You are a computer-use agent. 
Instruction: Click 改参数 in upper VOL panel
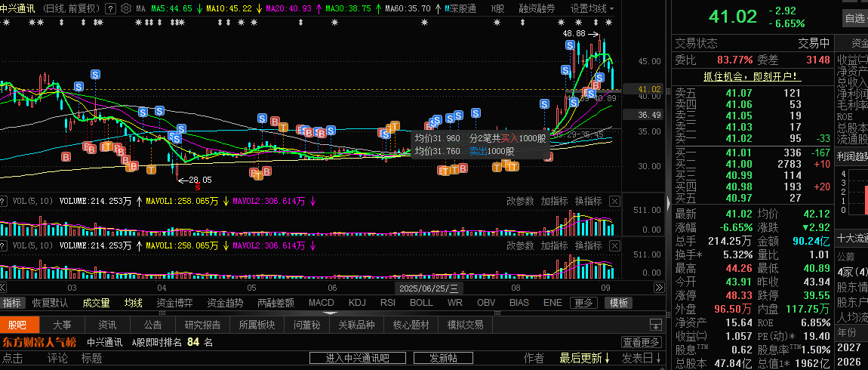[x=520, y=201]
